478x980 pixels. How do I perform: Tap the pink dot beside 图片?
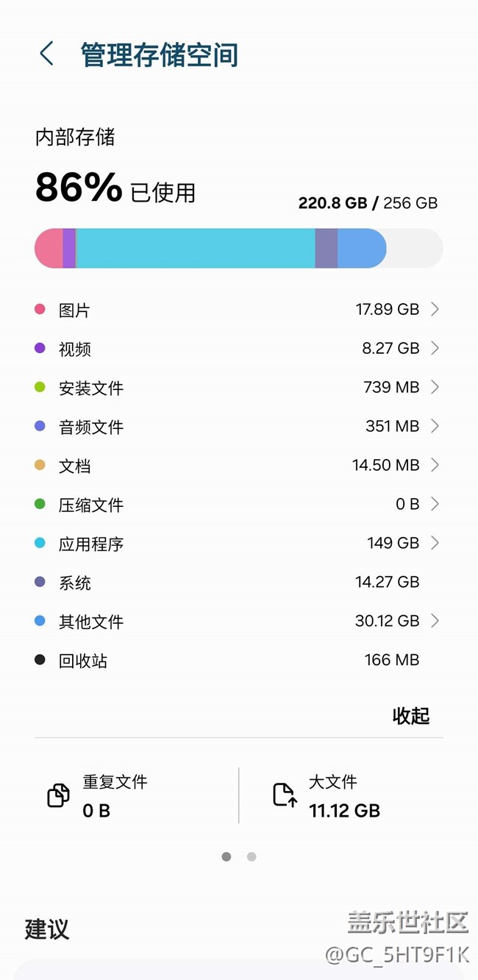click(x=40, y=310)
